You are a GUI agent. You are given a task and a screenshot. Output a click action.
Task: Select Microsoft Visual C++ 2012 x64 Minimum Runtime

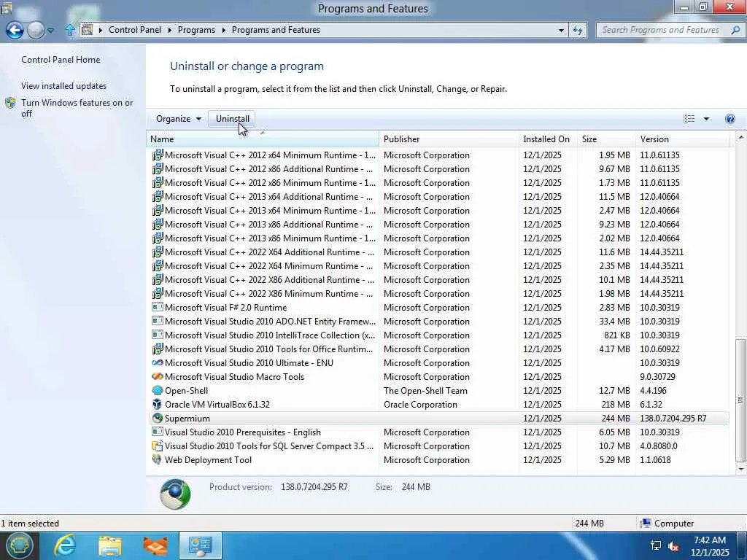pyautogui.click(x=438, y=155)
